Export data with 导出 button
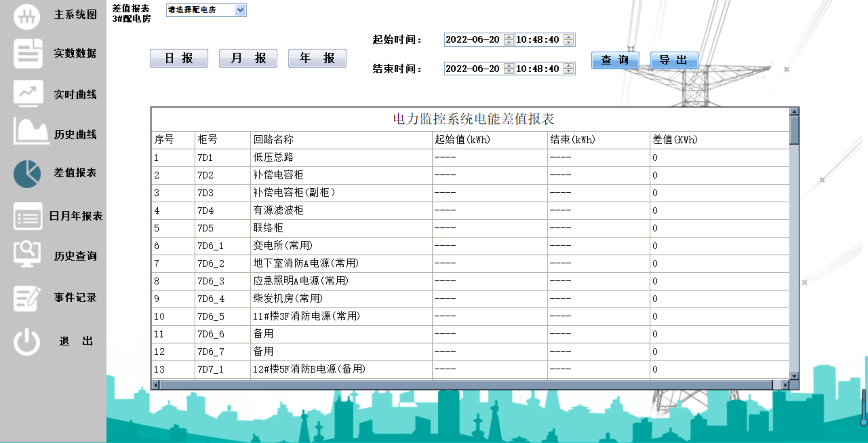 click(x=674, y=60)
